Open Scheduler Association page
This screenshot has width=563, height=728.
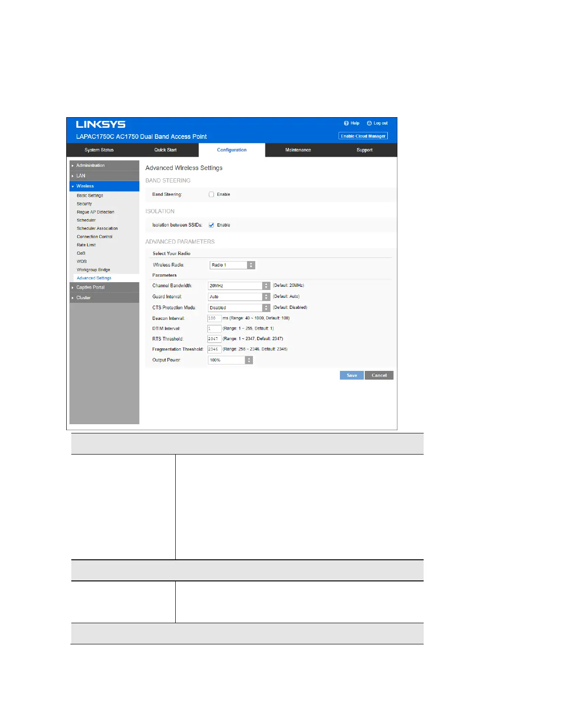pos(97,228)
